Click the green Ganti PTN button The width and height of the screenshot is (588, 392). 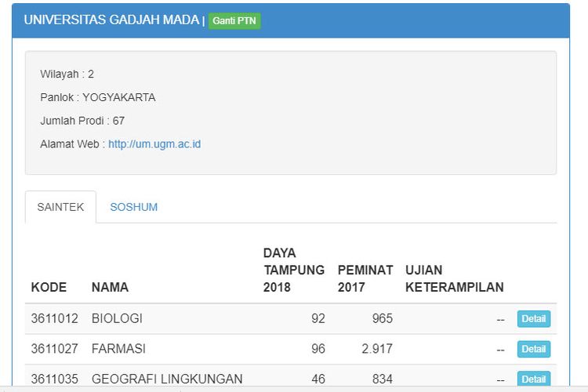click(234, 20)
